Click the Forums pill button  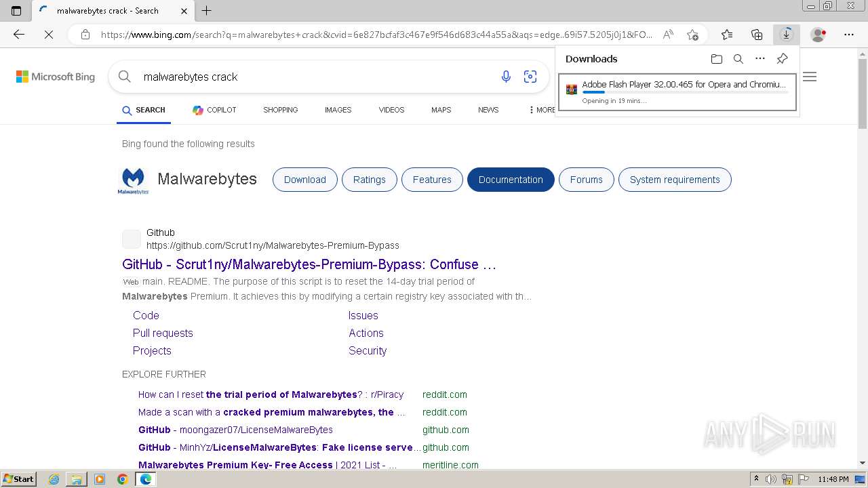point(587,180)
